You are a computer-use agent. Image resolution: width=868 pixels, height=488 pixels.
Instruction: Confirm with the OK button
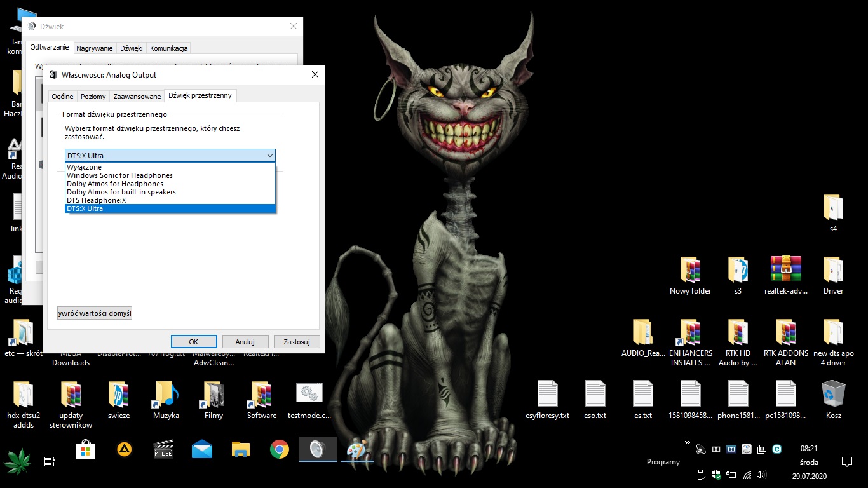[x=194, y=342]
